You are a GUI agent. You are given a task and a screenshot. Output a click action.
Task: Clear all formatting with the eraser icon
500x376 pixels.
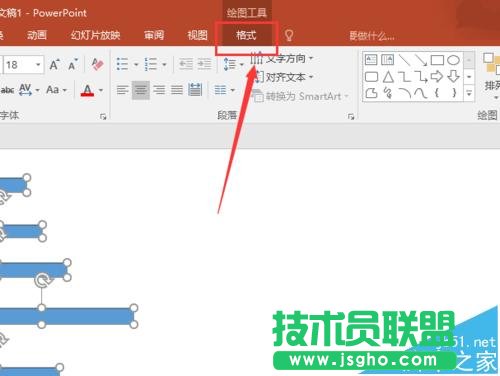[97, 64]
